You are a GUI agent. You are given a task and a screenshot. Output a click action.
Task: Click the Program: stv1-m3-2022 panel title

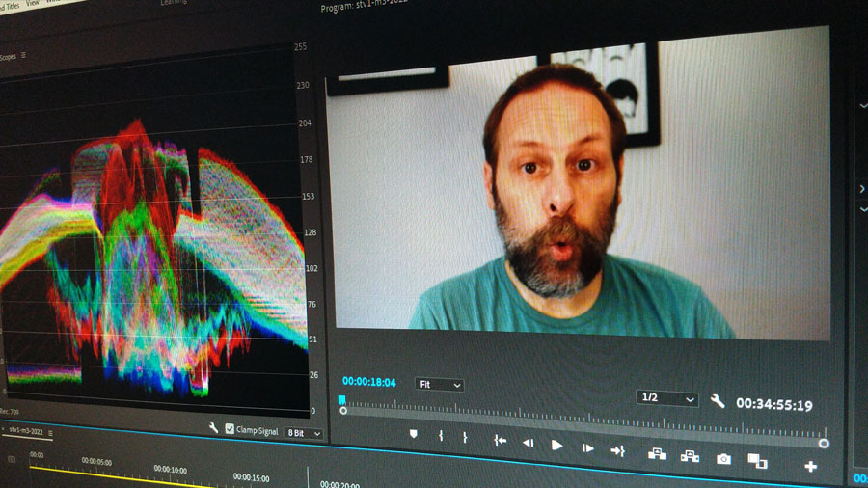(x=364, y=5)
